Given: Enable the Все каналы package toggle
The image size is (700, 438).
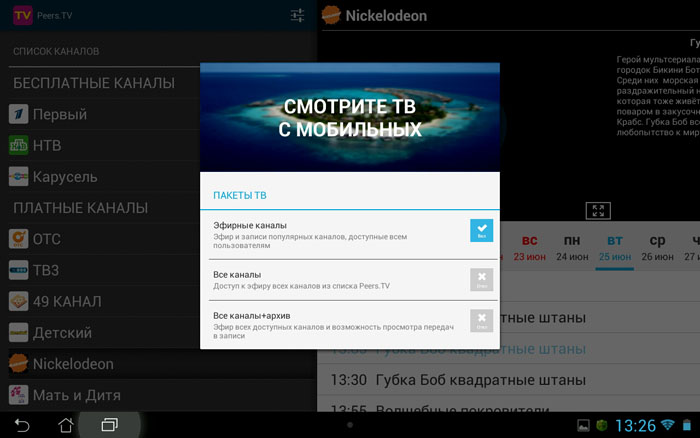Looking at the screenshot, I should 481,279.
